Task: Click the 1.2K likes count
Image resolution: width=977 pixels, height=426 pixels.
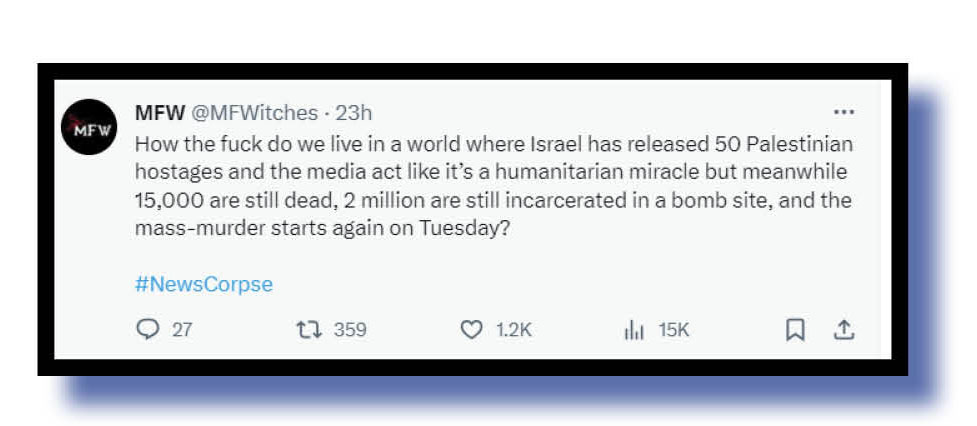Action: 513,330
